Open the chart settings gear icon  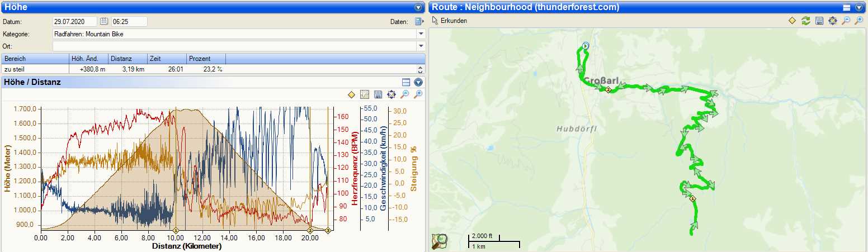coord(391,94)
